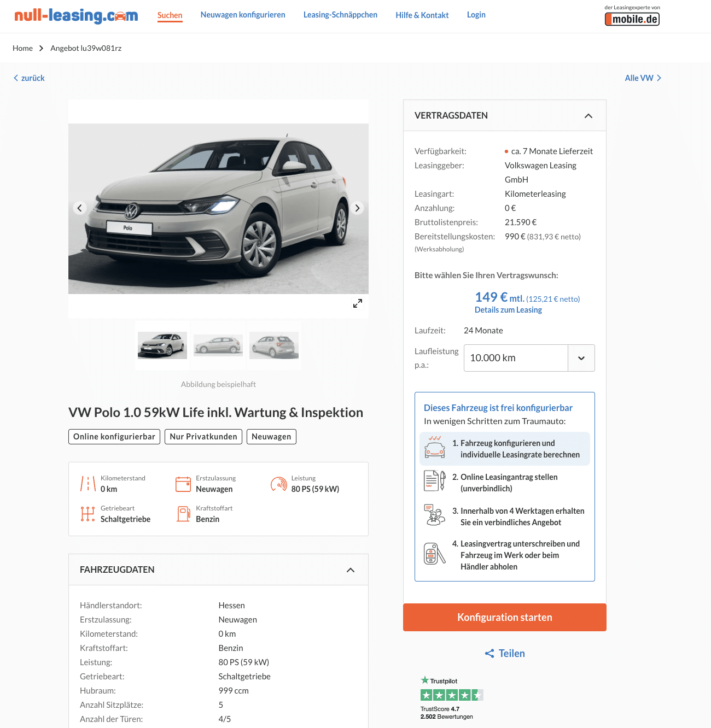Click the 24 Monate Laufzeit value

pos(483,331)
